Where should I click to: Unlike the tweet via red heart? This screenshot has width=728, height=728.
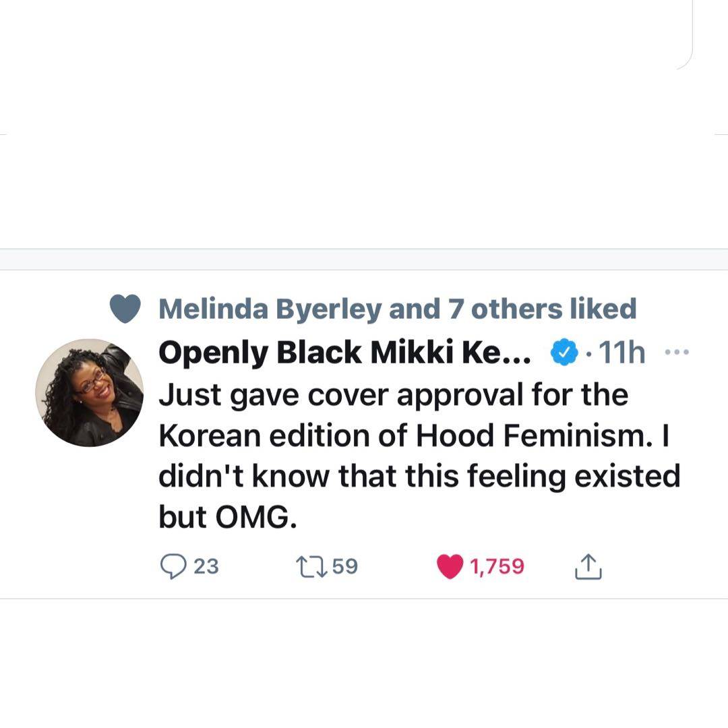point(450,566)
